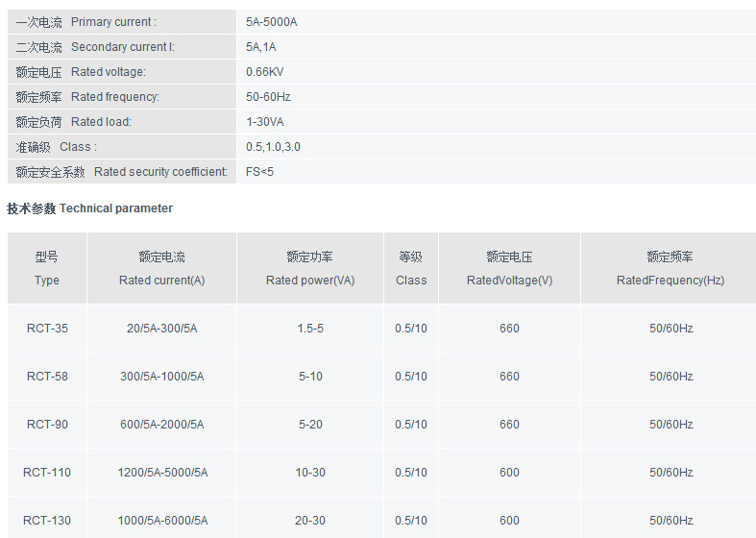This screenshot has width=756, height=538.
Task: Click the 1-30VA rated load value
Action: point(265,122)
